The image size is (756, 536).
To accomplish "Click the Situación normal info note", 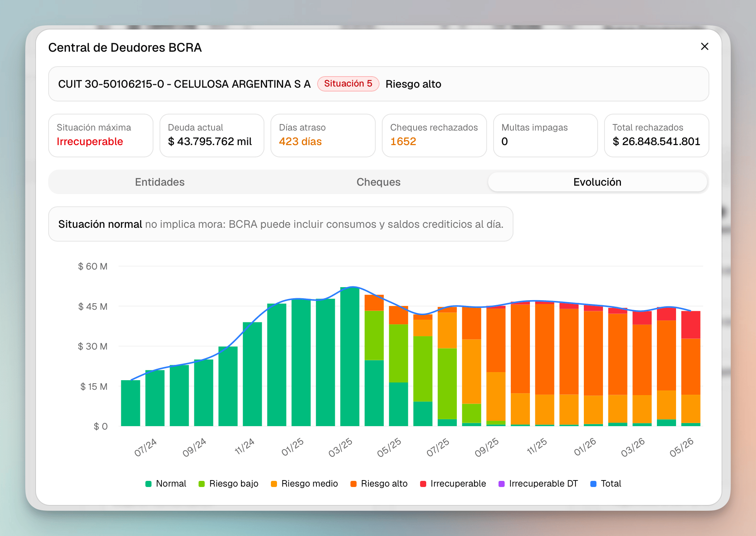I will point(280,224).
